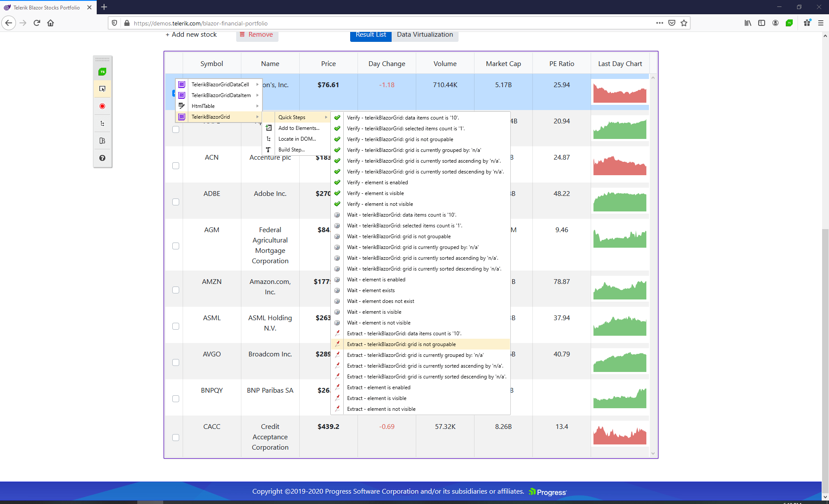Click the HtmlTable element icon
This screenshot has width=829, height=504.
click(182, 106)
